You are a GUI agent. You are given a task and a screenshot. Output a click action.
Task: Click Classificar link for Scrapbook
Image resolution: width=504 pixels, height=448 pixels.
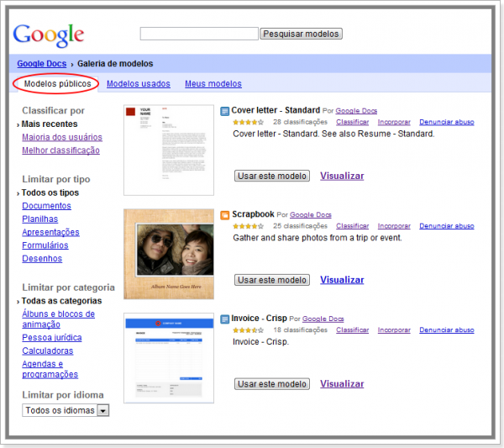click(353, 226)
